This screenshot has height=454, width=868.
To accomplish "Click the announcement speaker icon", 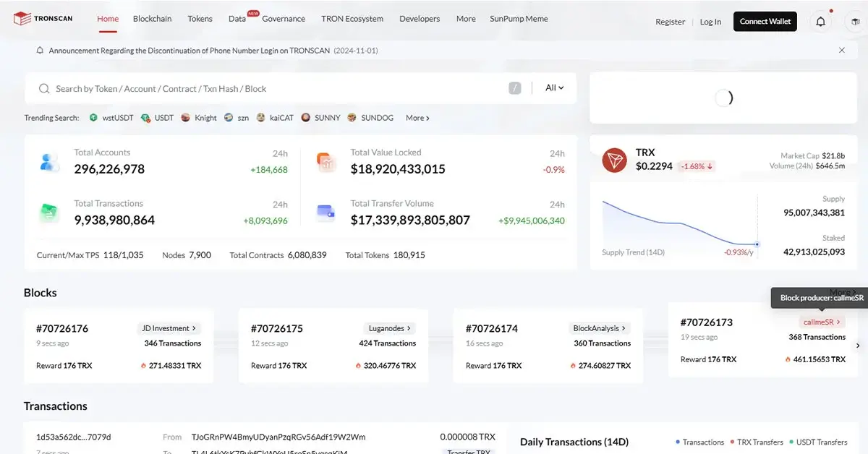I will click(x=40, y=51).
